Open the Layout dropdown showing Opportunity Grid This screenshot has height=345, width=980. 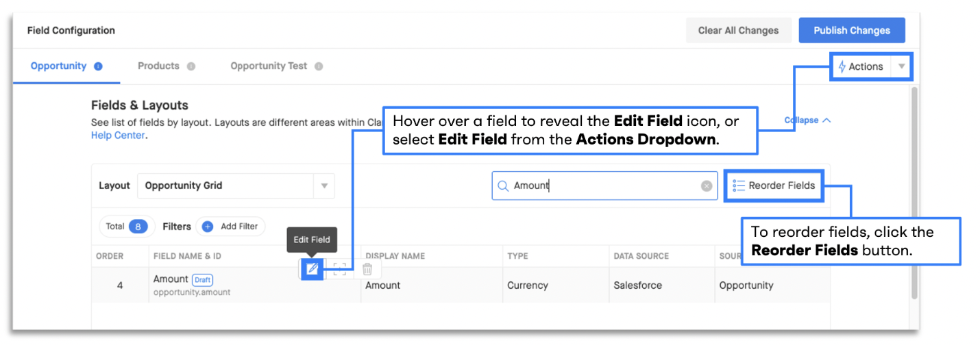pyautogui.click(x=236, y=186)
